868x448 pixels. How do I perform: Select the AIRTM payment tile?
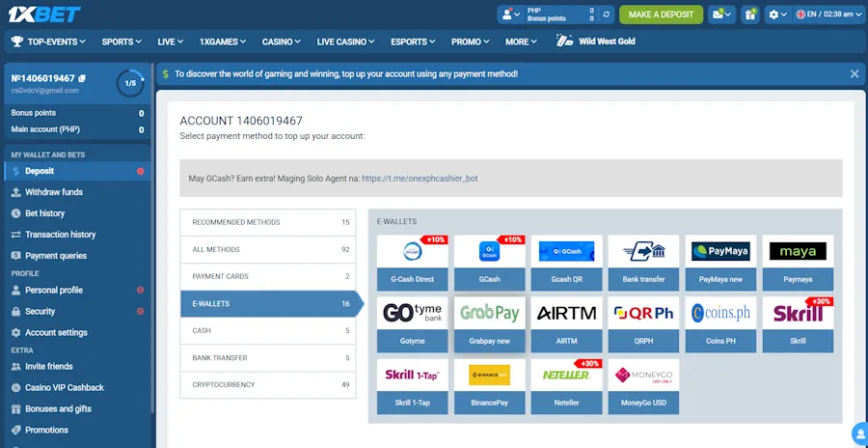(x=566, y=324)
